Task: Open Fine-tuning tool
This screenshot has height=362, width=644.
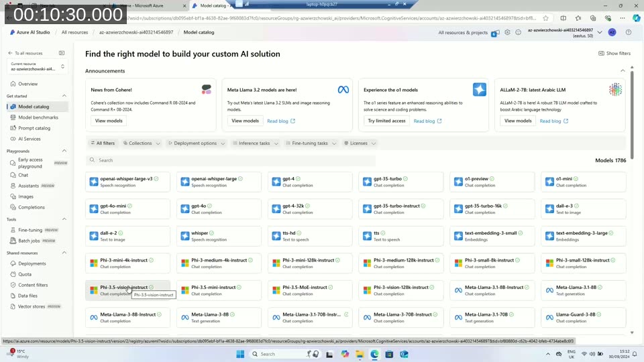Action: (x=30, y=230)
